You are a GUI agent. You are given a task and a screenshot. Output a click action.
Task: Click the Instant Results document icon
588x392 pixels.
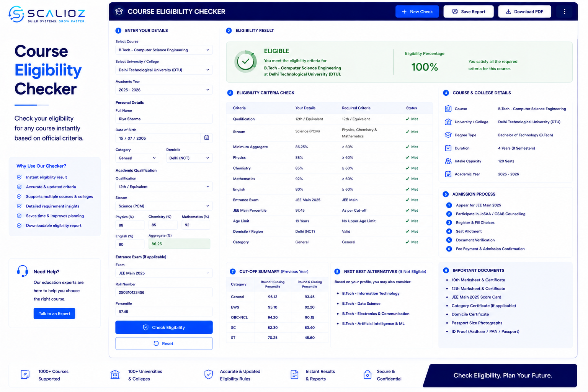coord(294,375)
